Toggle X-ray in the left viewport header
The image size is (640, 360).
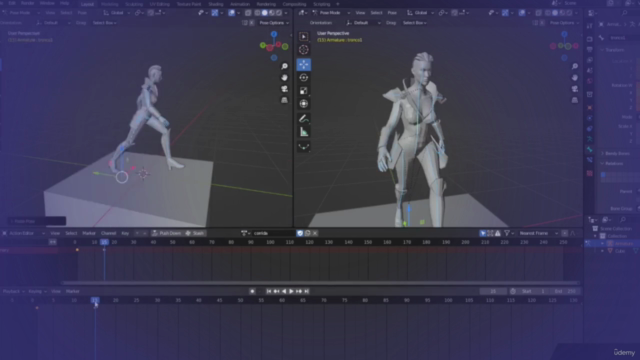pyautogui.click(x=248, y=13)
